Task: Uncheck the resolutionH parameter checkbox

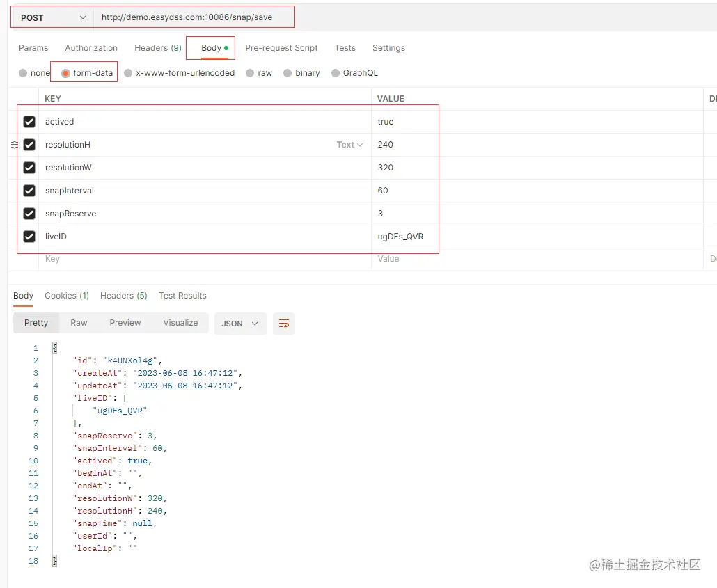Action: coord(29,145)
